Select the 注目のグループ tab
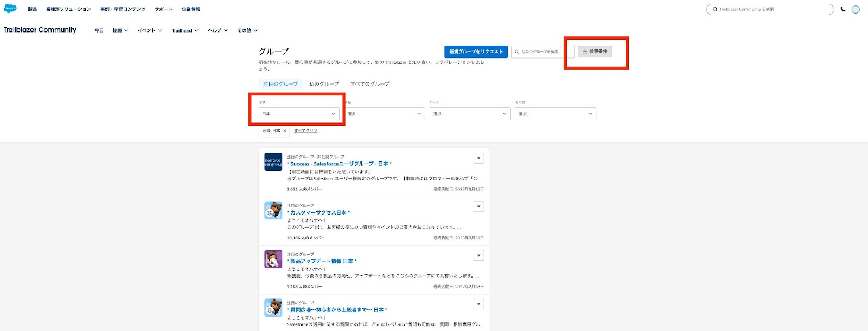Screen dimensions: 868x331 click(x=280, y=84)
